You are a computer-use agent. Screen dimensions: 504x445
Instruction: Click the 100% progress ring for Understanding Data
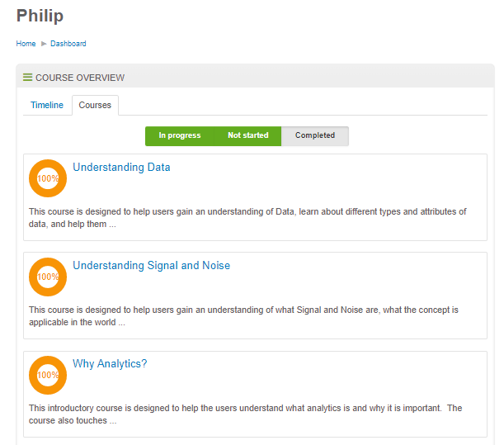click(48, 178)
